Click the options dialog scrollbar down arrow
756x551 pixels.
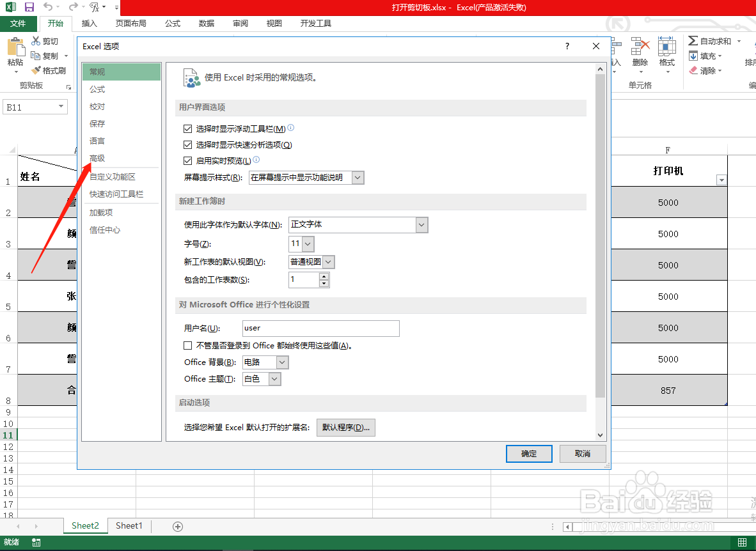(x=601, y=435)
